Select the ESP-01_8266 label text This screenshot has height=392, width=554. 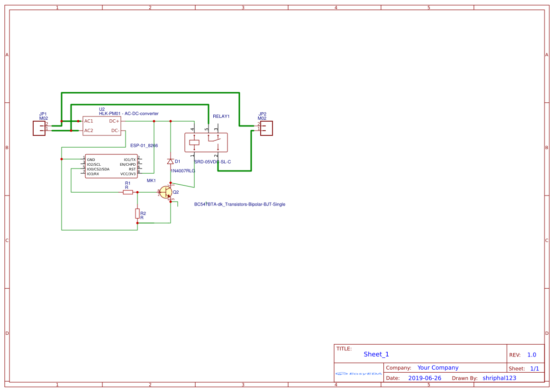pos(144,146)
